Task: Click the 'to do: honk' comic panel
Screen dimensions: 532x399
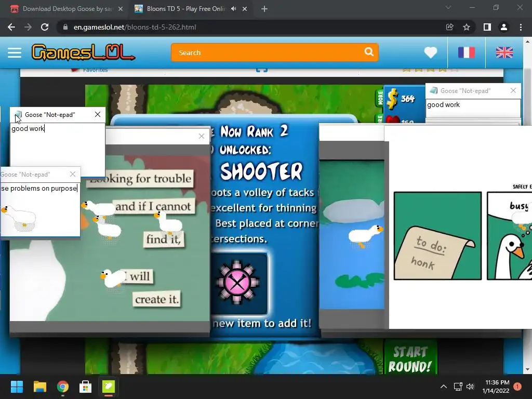Action: click(x=437, y=236)
